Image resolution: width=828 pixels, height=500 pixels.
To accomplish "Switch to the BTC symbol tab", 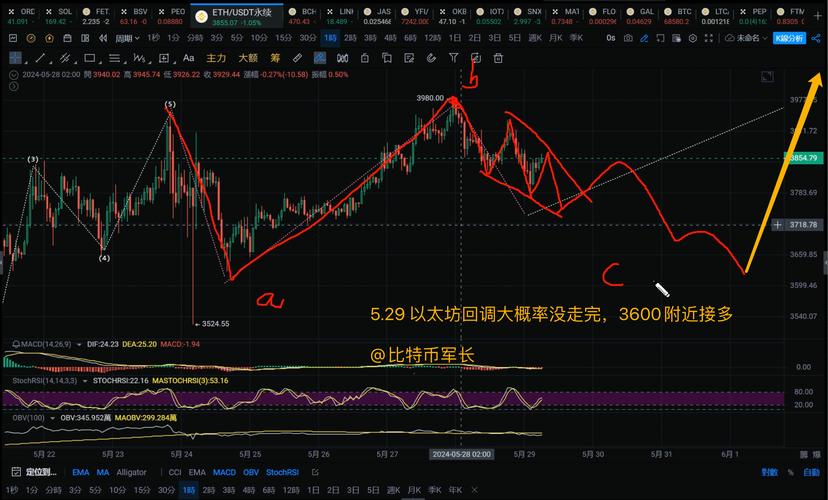I will pos(679,16).
